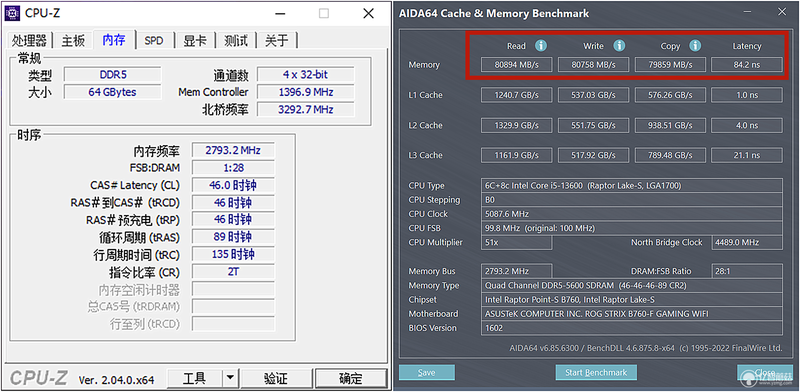Click the Save button in AIDA64
The width and height of the screenshot is (800, 392).
point(427,373)
